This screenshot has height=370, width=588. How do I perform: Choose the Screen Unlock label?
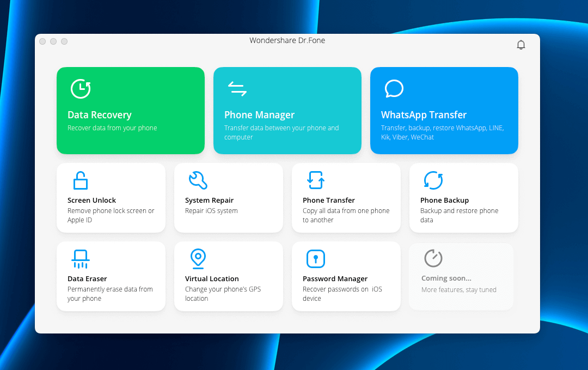tap(91, 200)
